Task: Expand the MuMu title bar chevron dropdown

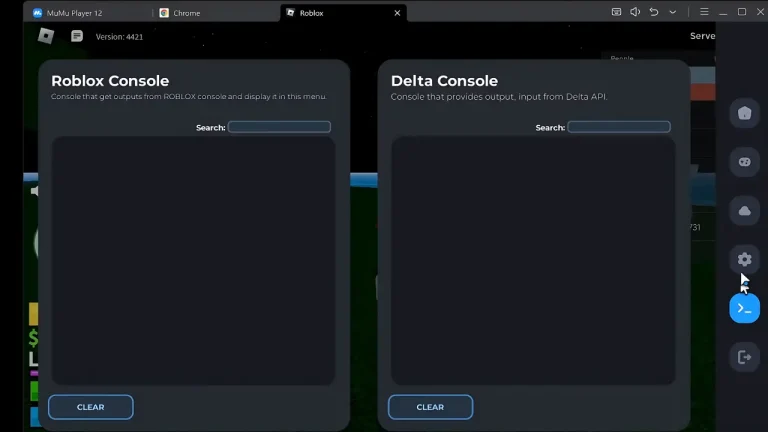Action: 672,12
